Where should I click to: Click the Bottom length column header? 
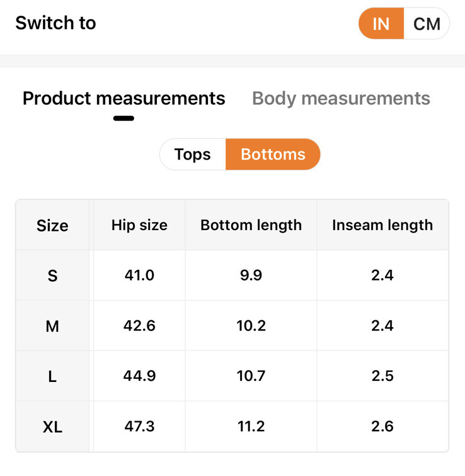[251, 225]
